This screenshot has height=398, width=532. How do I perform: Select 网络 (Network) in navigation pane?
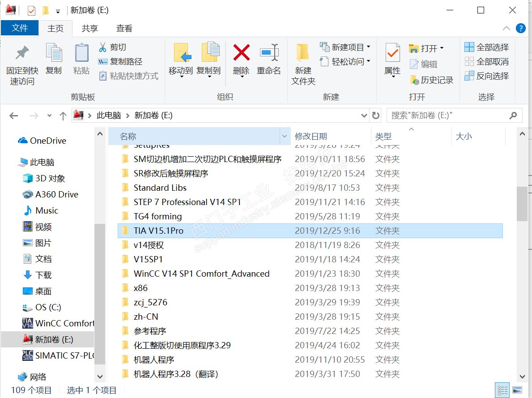32,377
